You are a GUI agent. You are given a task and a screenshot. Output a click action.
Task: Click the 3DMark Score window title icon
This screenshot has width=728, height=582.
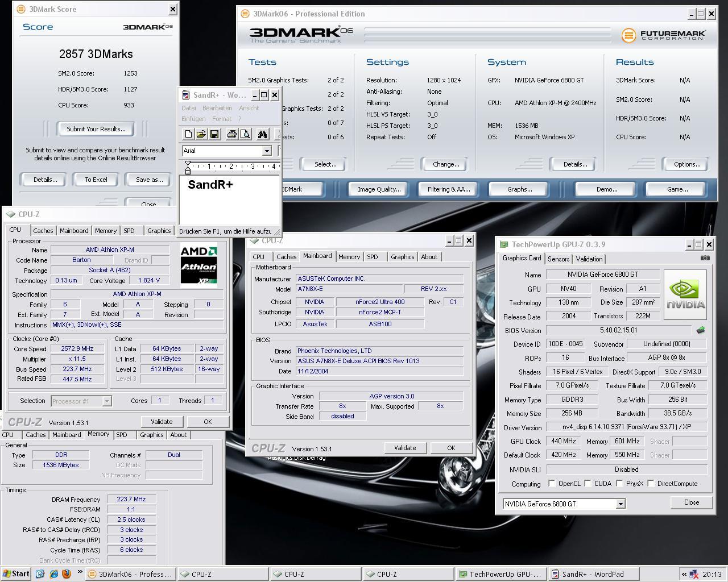[x=20, y=9]
